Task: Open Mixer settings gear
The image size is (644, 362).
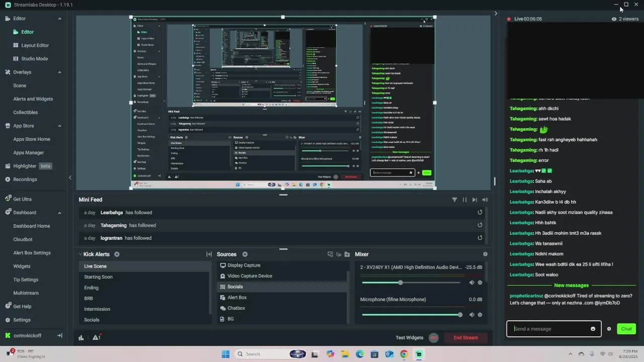Action: (x=485, y=254)
